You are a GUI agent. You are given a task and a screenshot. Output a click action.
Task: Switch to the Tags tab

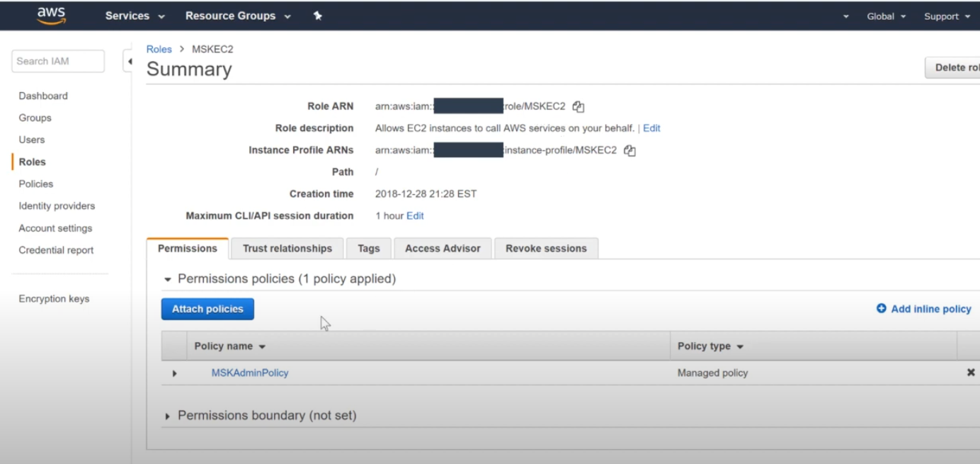[x=369, y=249]
